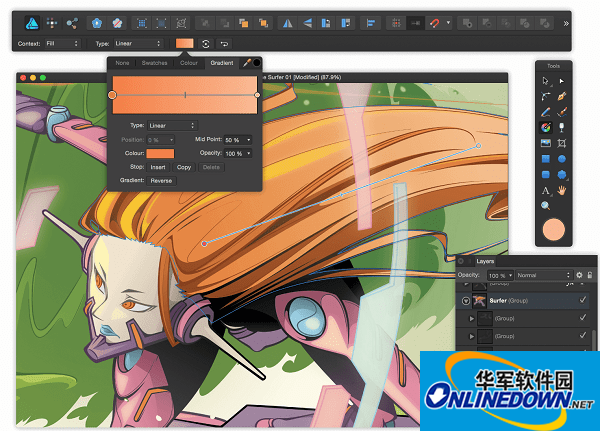Select the Artistic Text tool
The height and width of the screenshot is (431, 600).
point(545,190)
